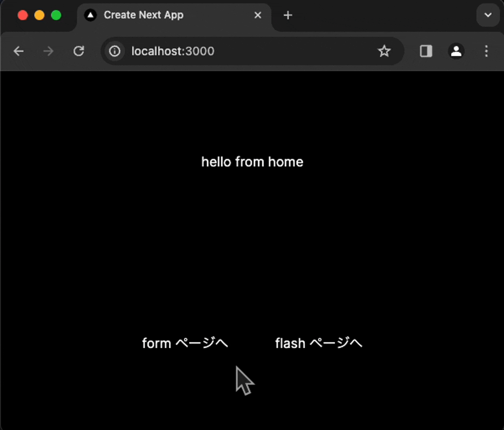The width and height of the screenshot is (504, 430).
Task: Click the hello from home heading
Action: 252,162
